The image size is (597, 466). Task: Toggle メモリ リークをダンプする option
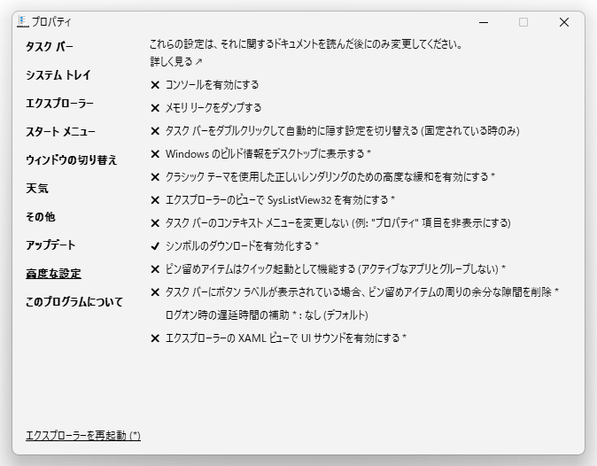(x=206, y=108)
